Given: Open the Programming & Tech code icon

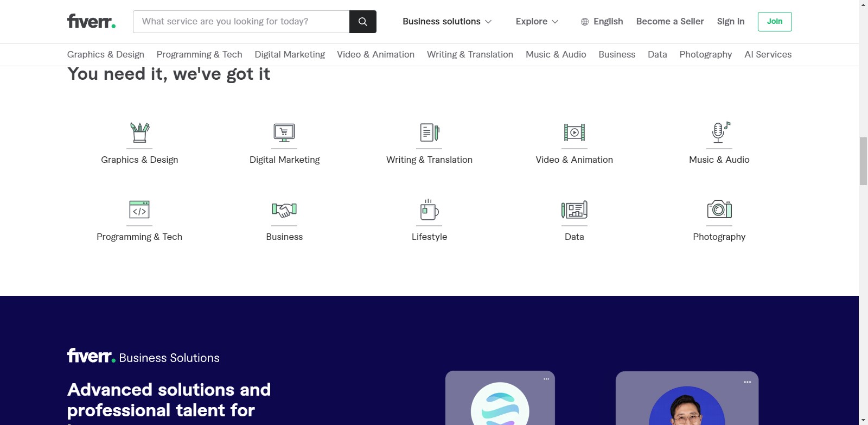Looking at the screenshot, I should (139, 210).
